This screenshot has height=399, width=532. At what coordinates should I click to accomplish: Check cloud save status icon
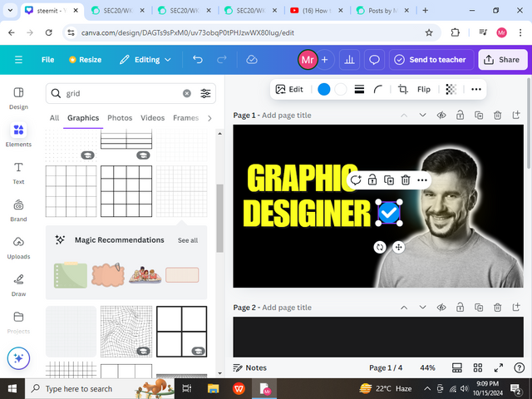252,60
